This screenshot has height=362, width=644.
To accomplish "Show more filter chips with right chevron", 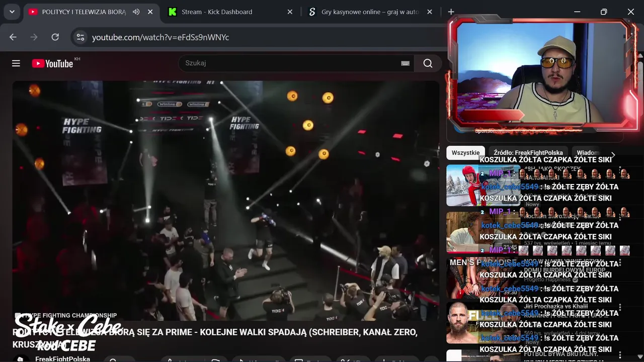I will click(x=613, y=155).
